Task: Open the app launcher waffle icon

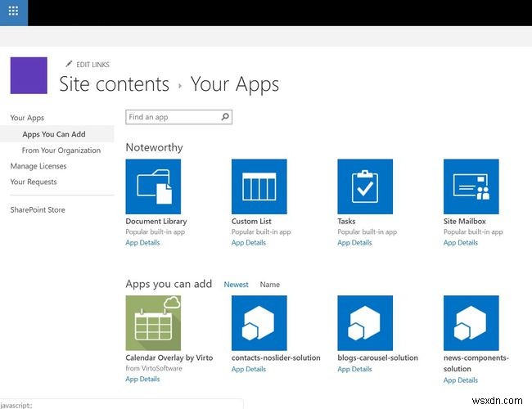Action: coord(13,11)
